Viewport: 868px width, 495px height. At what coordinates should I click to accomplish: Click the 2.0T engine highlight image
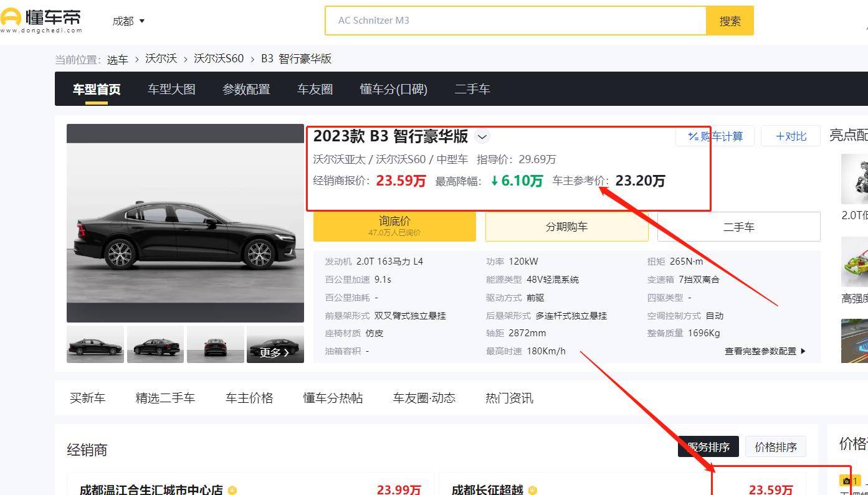[854, 179]
